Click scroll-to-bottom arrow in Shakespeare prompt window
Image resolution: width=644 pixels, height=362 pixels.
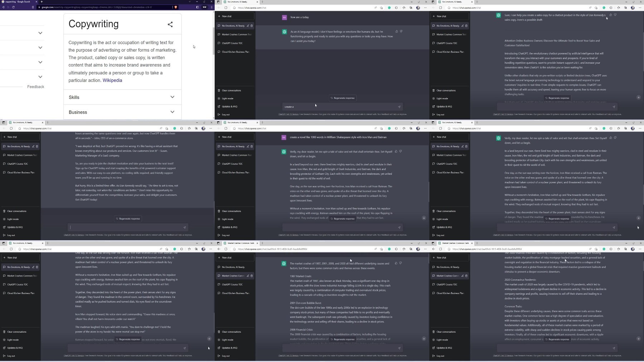(x=424, y=218)
